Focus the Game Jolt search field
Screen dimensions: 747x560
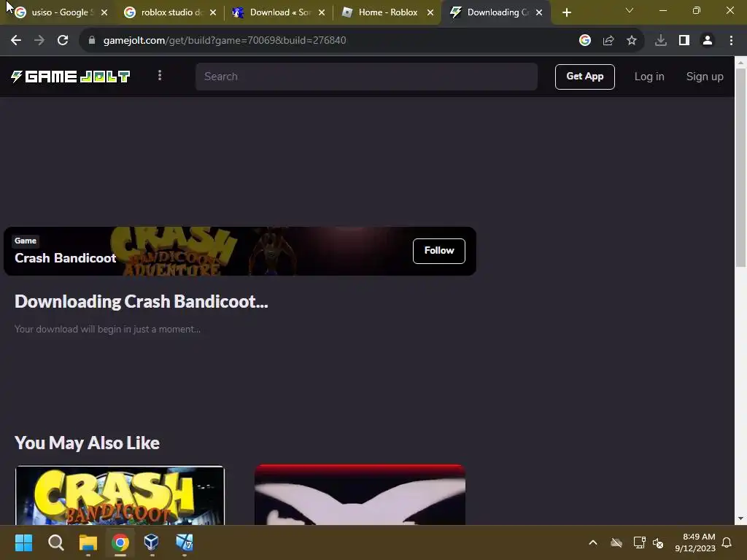[x=366, y=77]
